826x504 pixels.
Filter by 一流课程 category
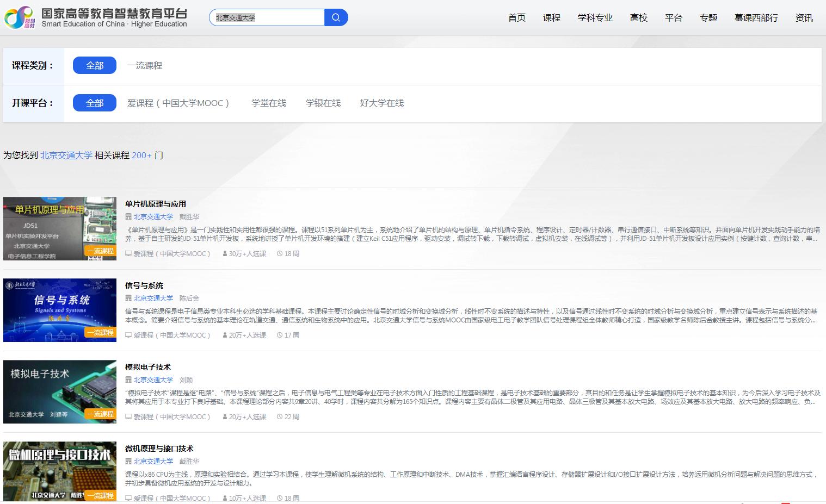(145, 65)
